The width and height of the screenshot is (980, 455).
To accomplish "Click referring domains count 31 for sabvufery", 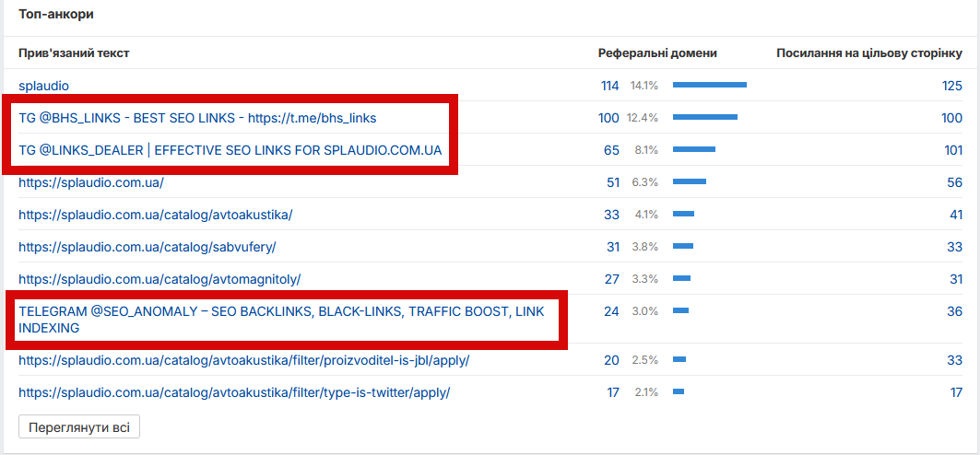I will pos(613,247).
